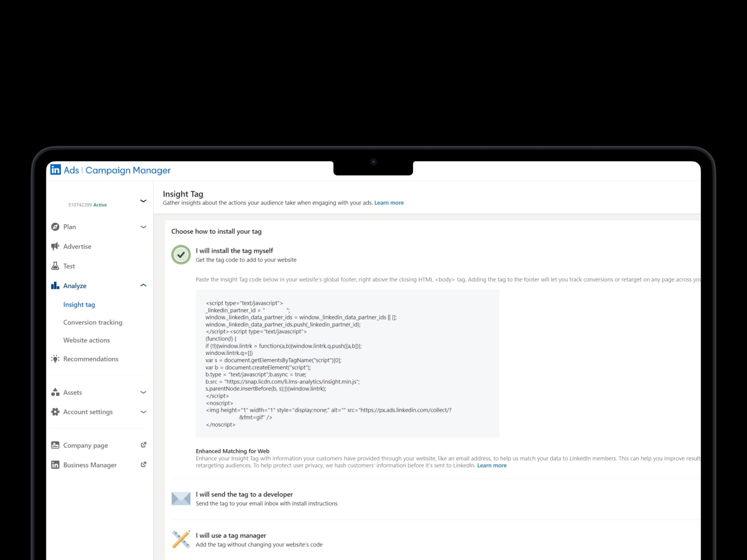Click the _linkedin_partner_id code line
Screen dimensions: 747x560
click(x=247, y=310)
